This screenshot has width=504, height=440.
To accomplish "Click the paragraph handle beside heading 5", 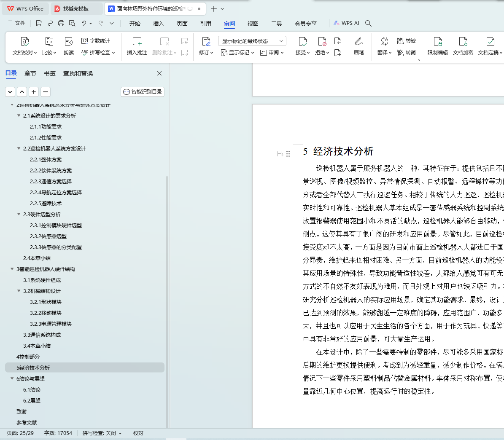I will coord(288,154).
